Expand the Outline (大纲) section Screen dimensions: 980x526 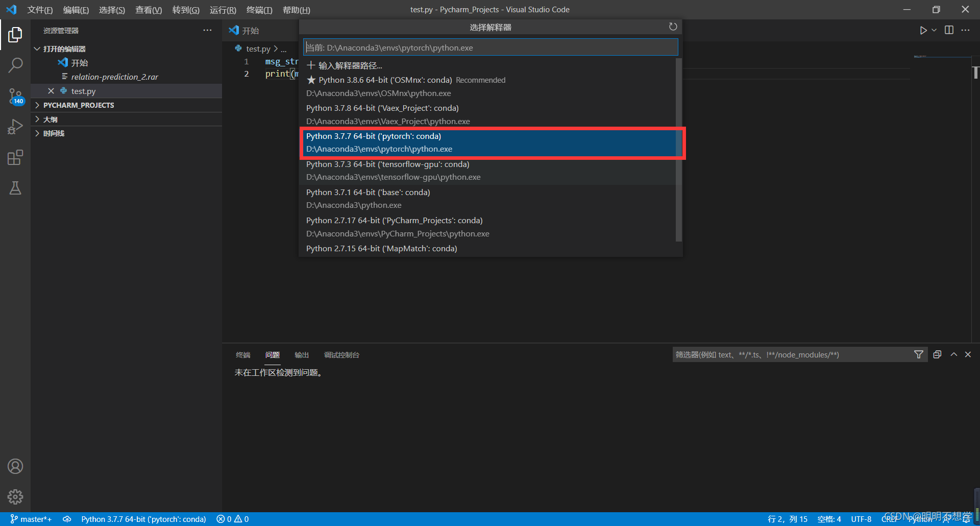(126, 119)
